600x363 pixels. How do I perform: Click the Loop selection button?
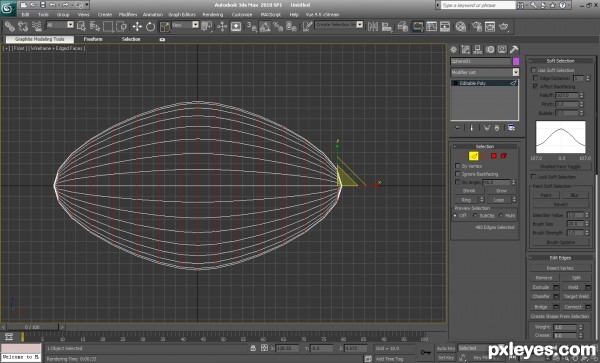pos(499,200)
